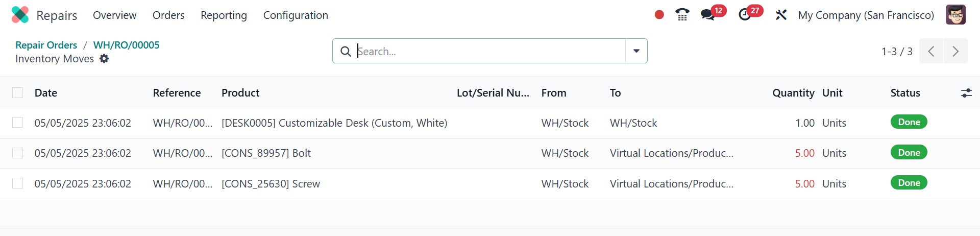
Task: Open the Configuration menu
Action: tap(296, 15)
